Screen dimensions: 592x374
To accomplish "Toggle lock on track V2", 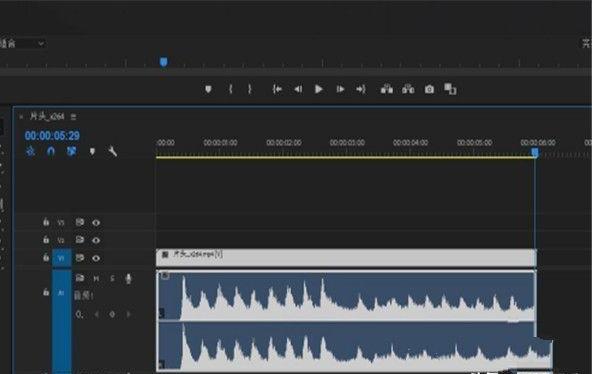I will click(46, 240).
